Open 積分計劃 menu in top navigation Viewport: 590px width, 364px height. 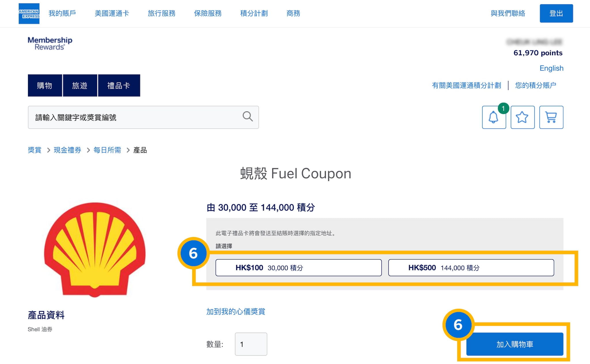tap(254, 13)
